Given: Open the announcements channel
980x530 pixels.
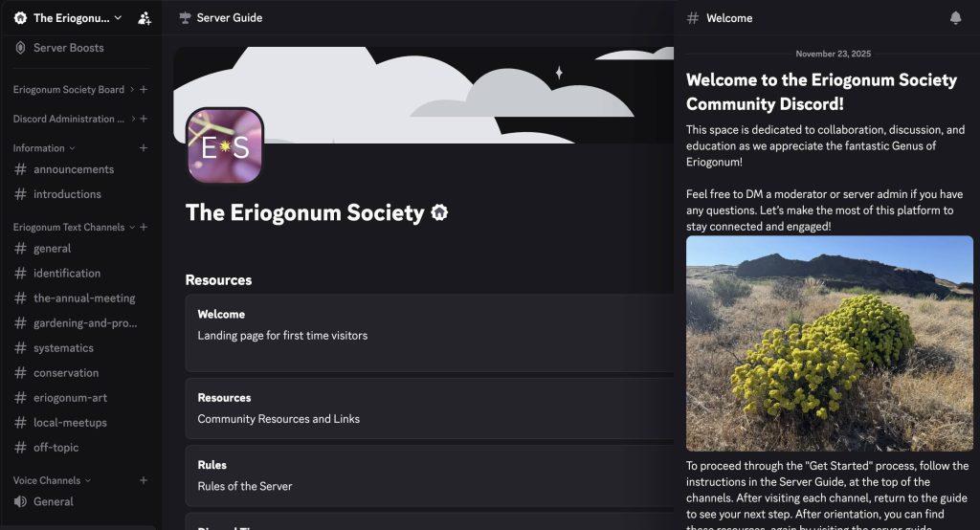Looking at the screenshot, I should coord(78,169).
